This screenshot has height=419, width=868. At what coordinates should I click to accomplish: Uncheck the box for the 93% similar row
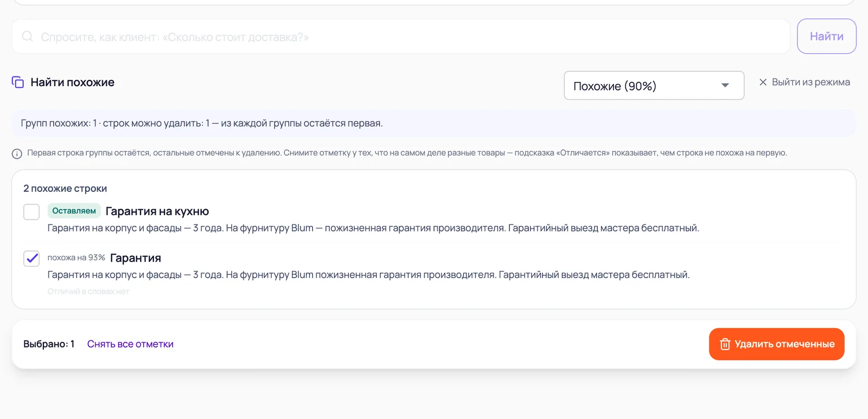[x=31, y=259]
